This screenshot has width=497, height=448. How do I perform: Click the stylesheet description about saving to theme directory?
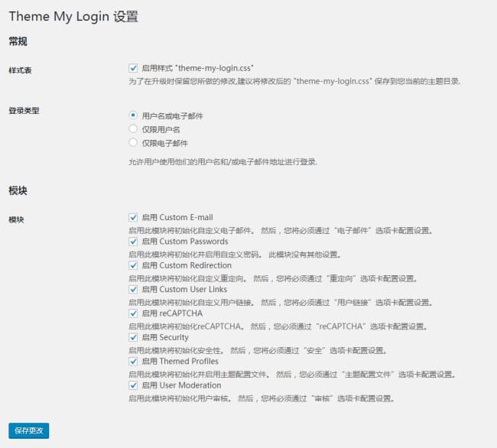[x=294, y=82]
